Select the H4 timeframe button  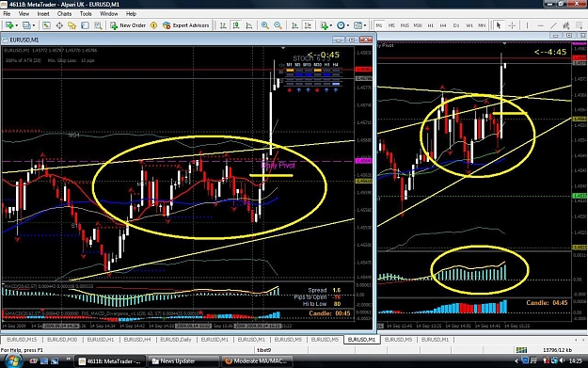coord(443,25)
